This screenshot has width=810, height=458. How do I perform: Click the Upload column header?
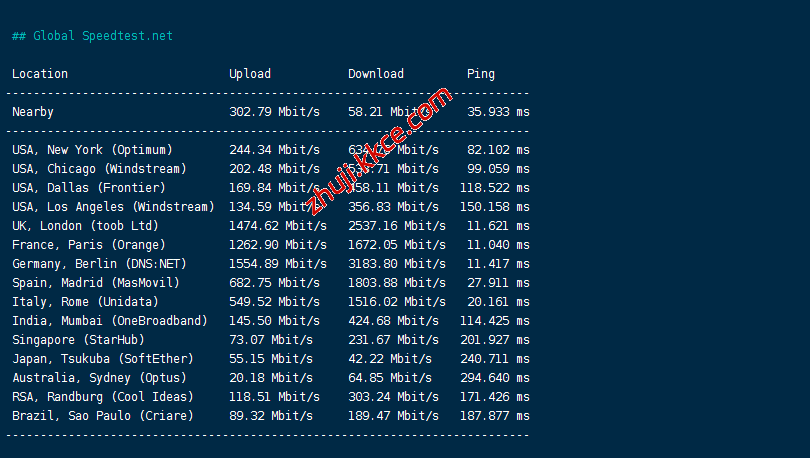[x=250, y=74]
